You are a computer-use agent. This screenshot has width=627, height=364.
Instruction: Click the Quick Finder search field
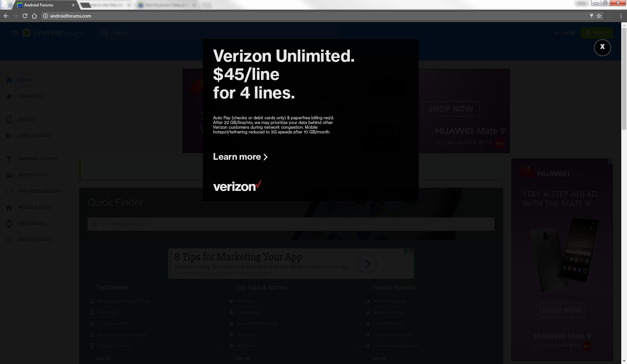291,224
